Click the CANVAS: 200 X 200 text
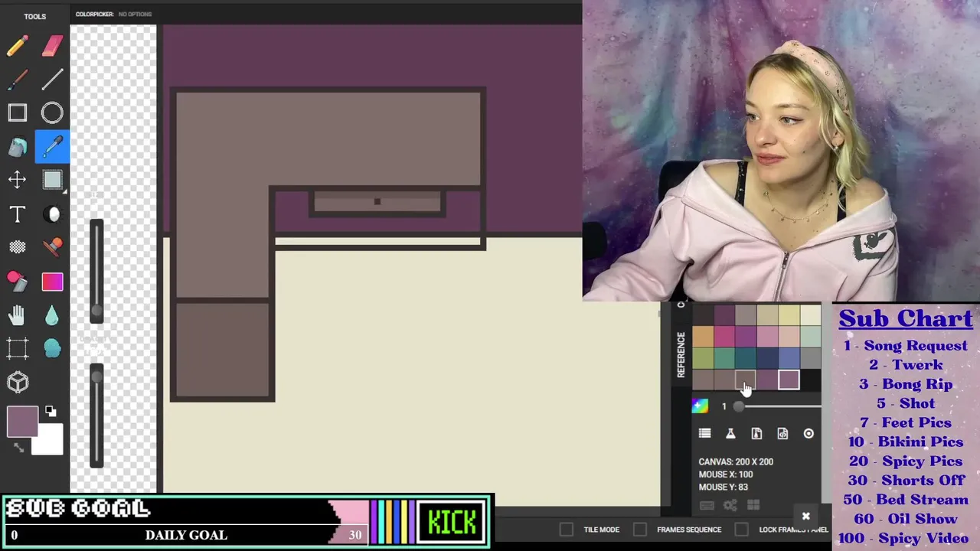 [736, 461]
